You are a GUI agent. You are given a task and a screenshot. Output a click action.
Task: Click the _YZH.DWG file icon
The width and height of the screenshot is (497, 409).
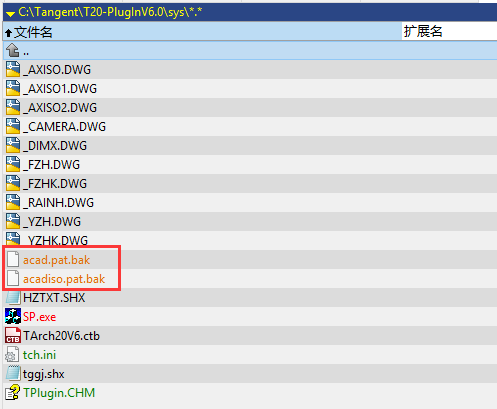[13, 221]
